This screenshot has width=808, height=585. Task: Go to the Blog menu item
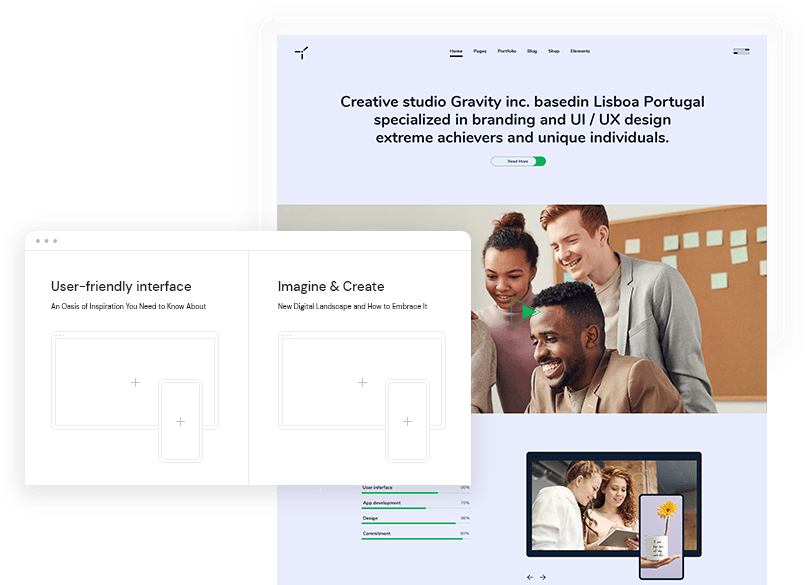pos(532,51)
